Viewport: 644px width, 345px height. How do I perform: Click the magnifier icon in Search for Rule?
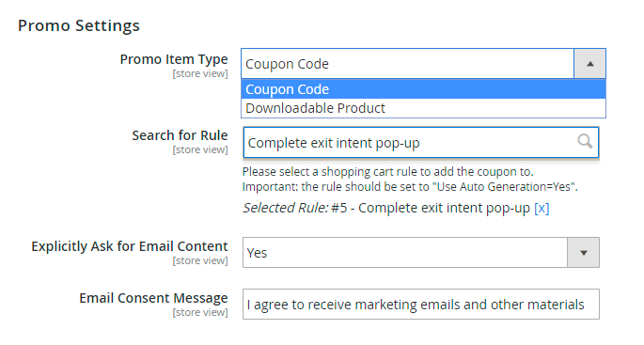point(585,141)
